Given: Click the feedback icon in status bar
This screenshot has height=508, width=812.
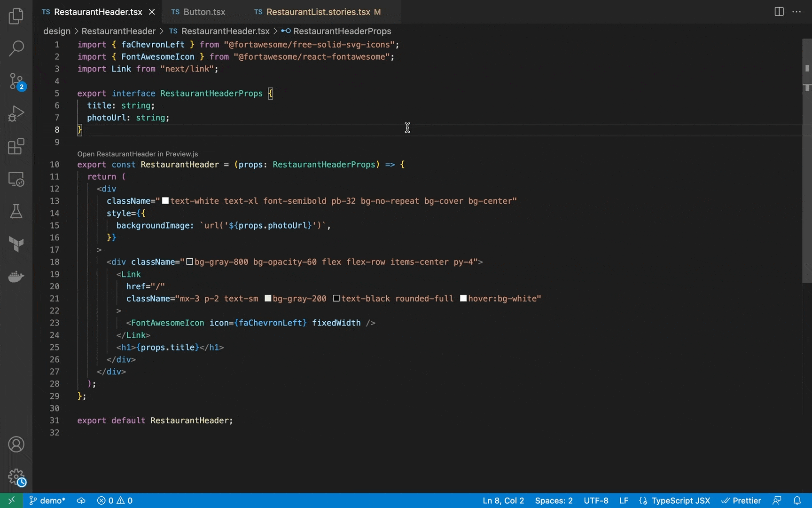Looking at the screenshot, I should coord(777,500).
